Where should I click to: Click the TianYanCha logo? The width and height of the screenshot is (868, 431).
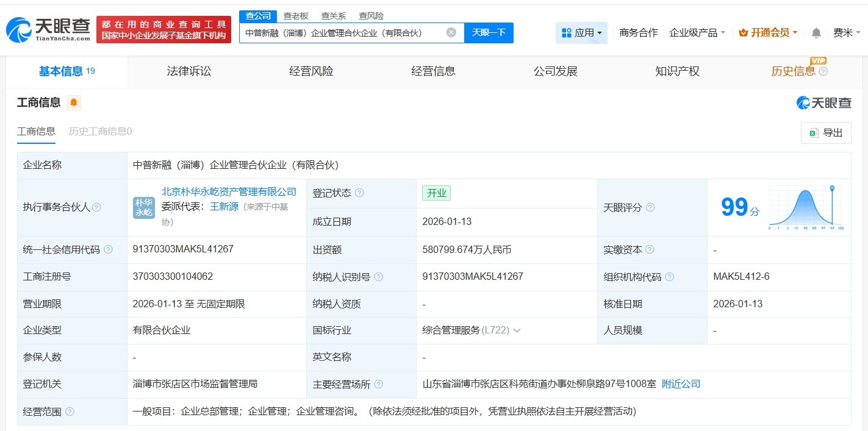tap(49, 29)
